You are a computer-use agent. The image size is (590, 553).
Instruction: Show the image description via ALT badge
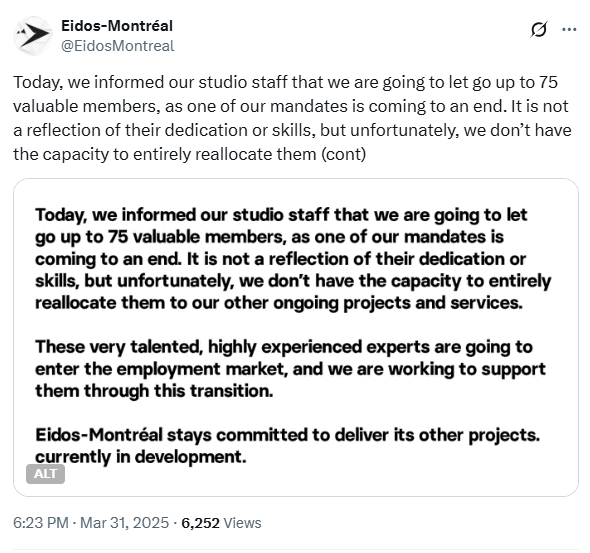pos(45,474)
